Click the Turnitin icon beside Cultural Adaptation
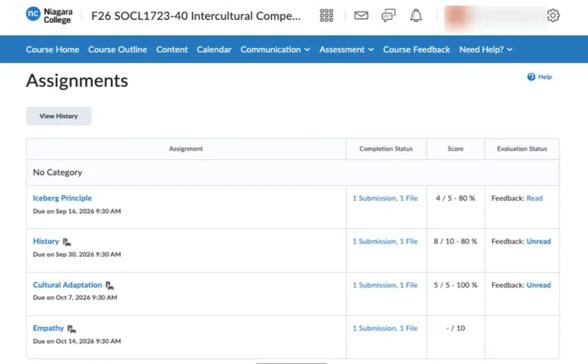The height and width of the screenshot is (364, 588). pos(110,286)
